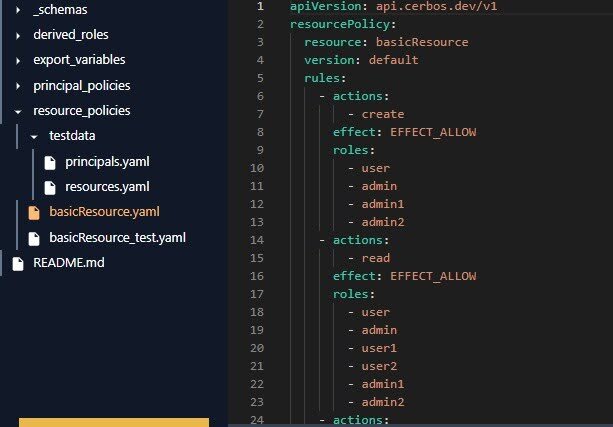Collapse the testdata folder arrow

click(x=34, y=137)
